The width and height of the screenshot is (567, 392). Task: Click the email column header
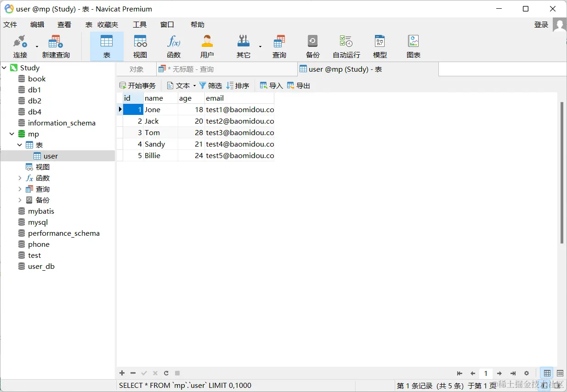[239, 98]
